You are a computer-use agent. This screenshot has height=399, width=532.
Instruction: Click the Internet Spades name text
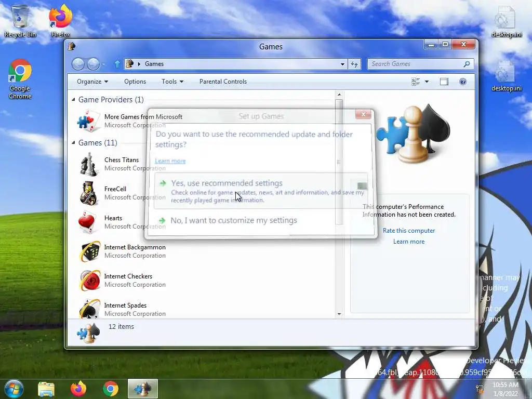click(125, 305)
